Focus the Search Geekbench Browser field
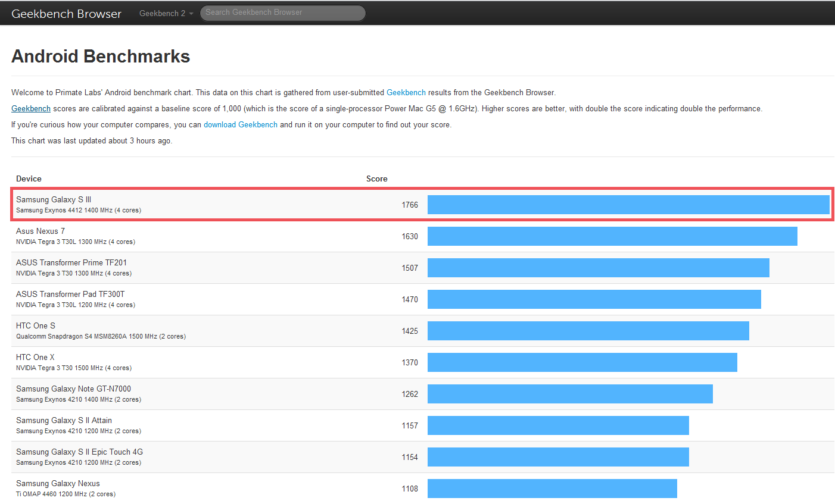The image size is (835, 504). click(x=282, y=12)
